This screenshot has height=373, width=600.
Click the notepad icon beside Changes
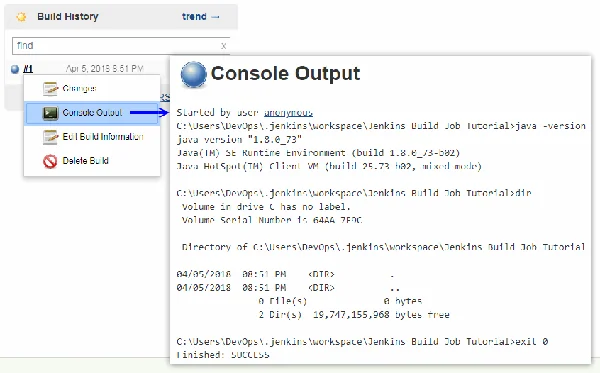pyautogui.click(x=50, y=89)
